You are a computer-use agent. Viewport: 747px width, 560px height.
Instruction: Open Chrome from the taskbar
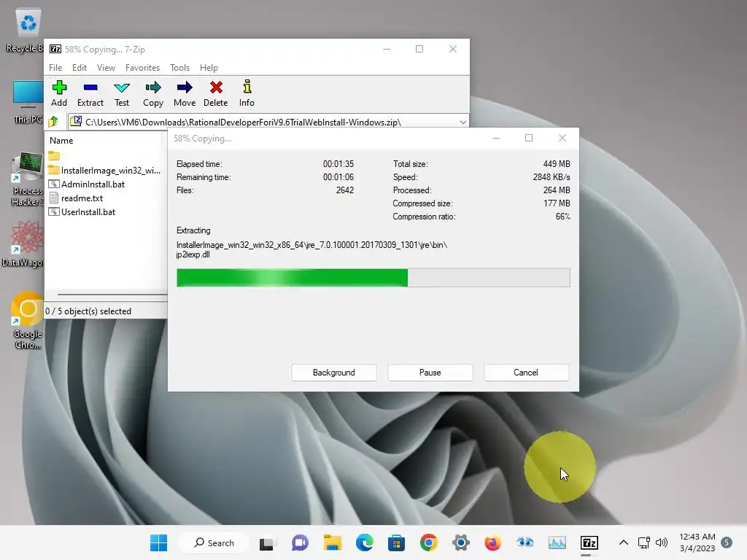click(x=429, y=542)
